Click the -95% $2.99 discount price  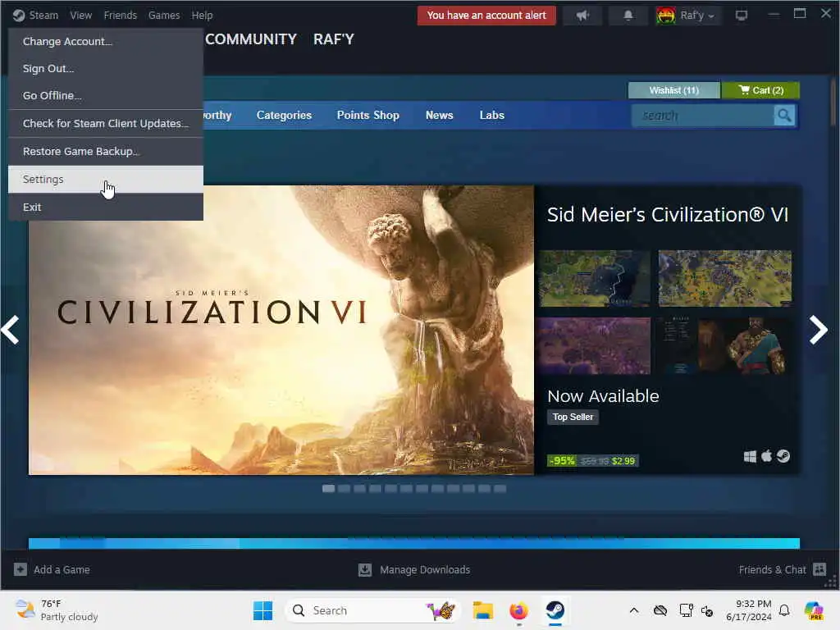tap(592, 461)
